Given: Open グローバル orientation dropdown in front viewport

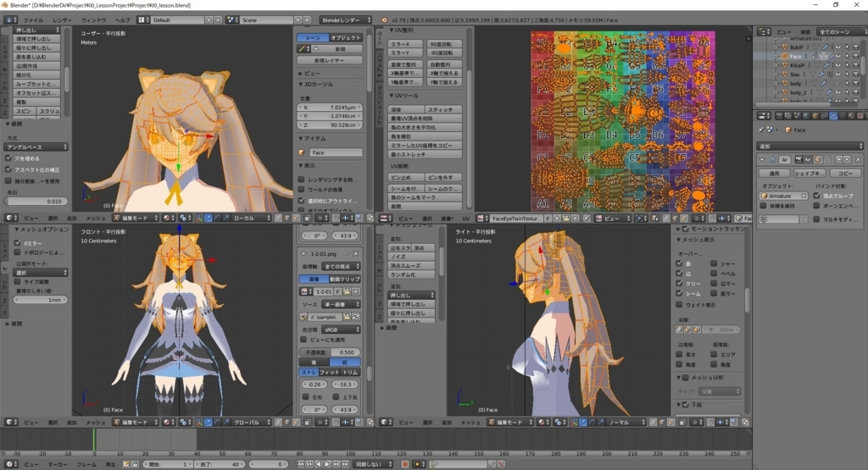Looking at the screenshot, I should pyautogui.click(x=251, y=422).
